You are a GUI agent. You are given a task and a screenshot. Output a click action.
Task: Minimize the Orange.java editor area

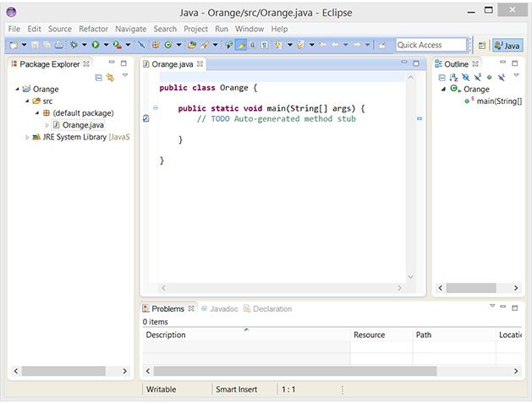point(403,63)
